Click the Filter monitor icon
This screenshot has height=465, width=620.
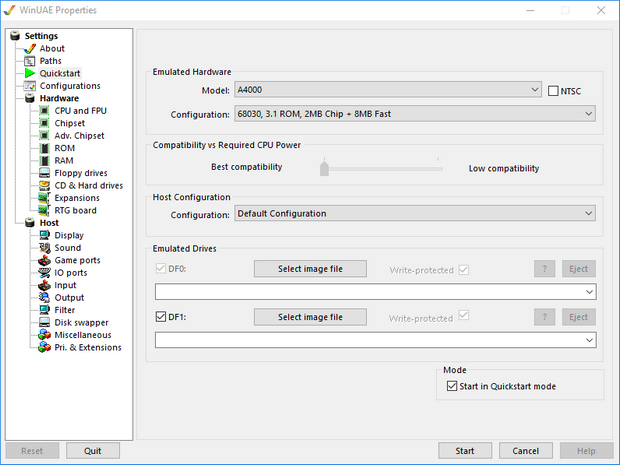(x=44, y=310)
